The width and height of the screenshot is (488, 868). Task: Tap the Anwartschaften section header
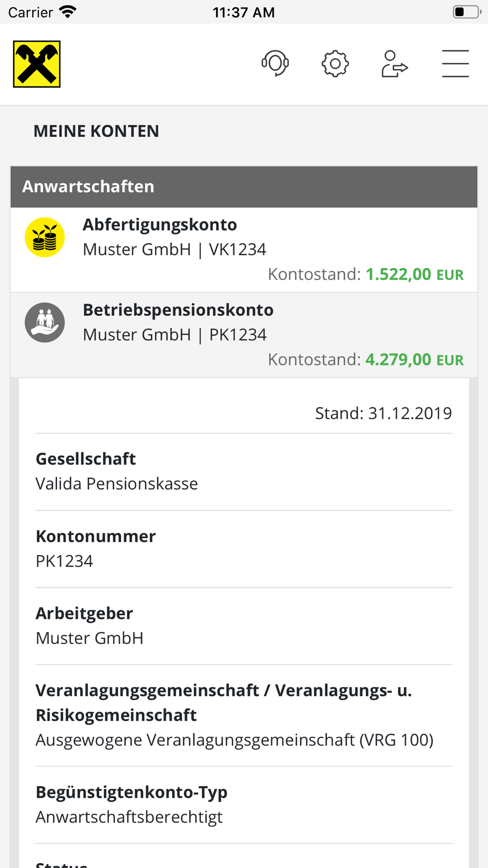(x=244, y=186)
